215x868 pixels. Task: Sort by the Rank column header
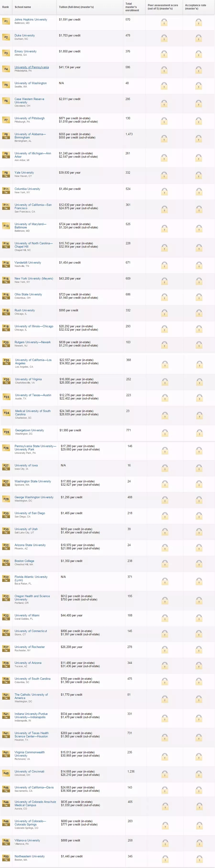6,7
